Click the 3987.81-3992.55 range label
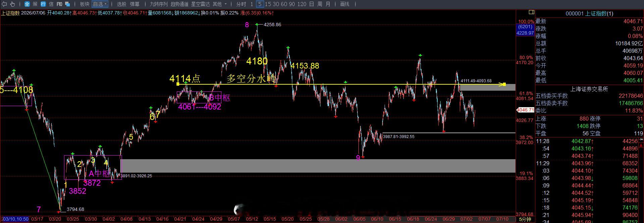Screen dimensions: 644x223 click(399, 137)
